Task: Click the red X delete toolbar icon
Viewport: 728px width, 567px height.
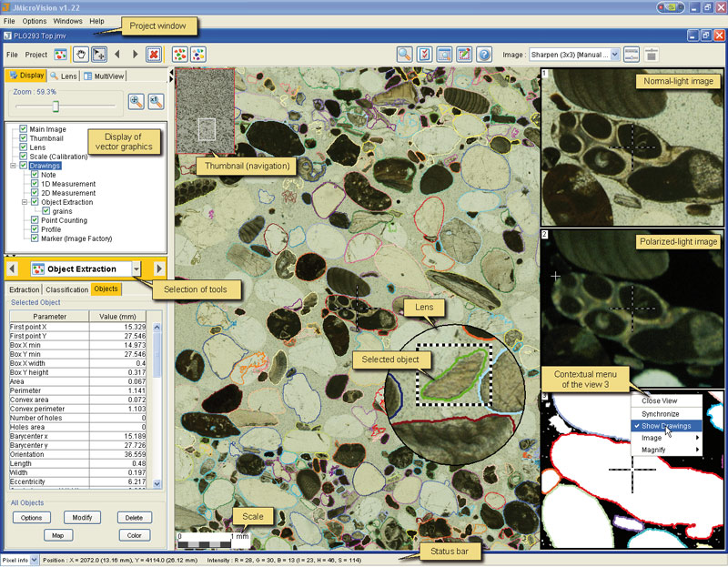Action: [x=154, y=55]
